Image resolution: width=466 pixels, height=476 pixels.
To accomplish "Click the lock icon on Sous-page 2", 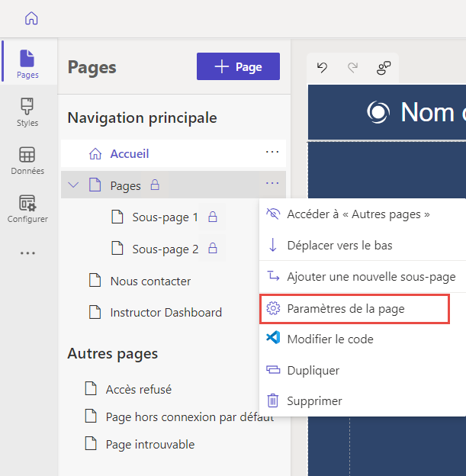I will [213, 249].
